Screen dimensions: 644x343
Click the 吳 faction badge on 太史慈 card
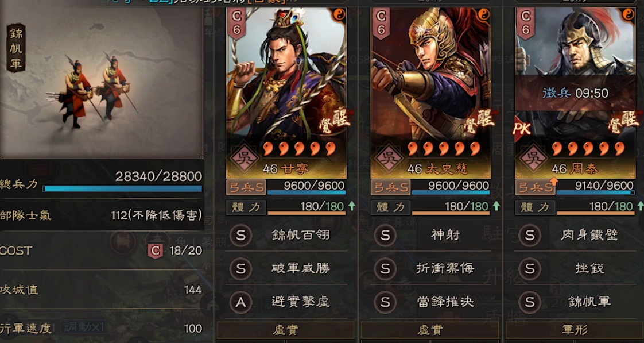point(389,157)
